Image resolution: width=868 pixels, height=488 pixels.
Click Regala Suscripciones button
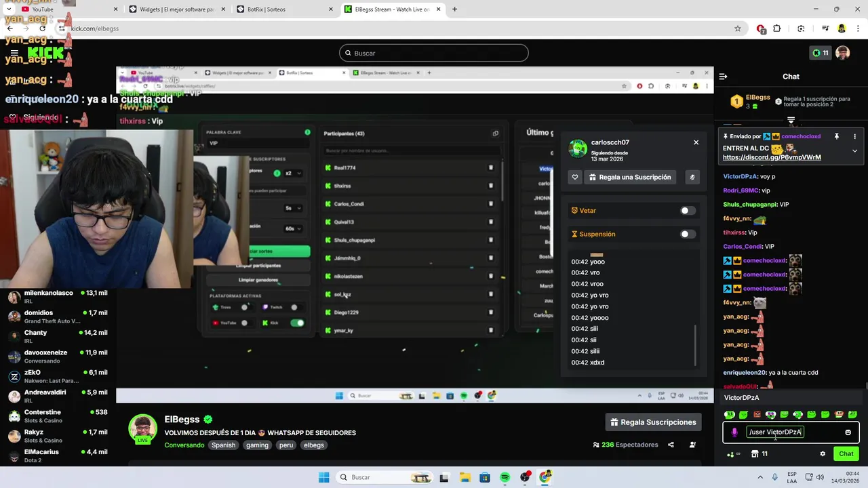654,422
